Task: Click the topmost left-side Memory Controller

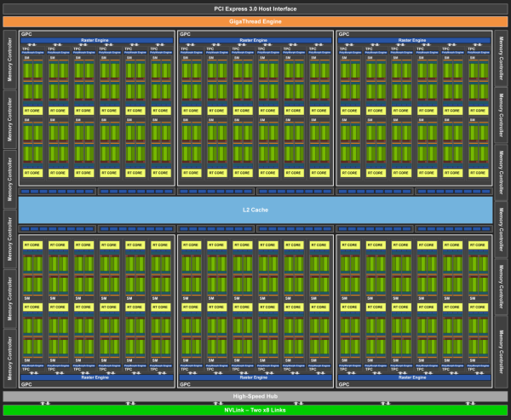Action: tap(9, 60)
